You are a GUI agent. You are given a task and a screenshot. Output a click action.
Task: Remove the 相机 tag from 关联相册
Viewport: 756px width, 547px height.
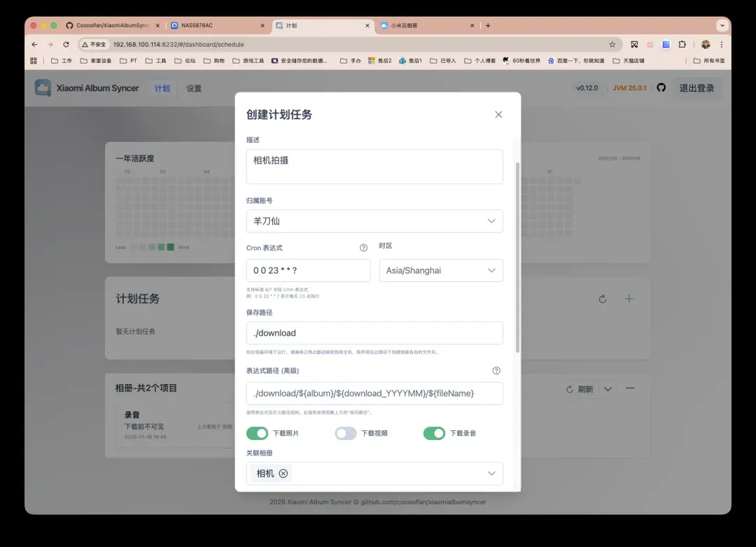click(x=283, y=474)
